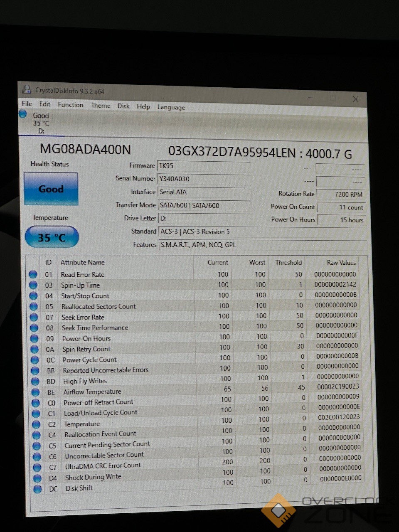
Task: Click the Power On Hours 15 hours value
Action: [x=341, y=220]
